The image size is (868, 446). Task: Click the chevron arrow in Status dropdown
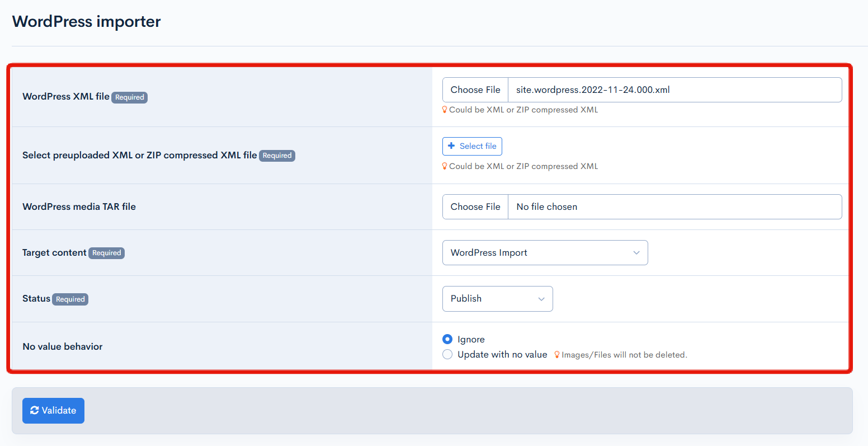(541, 299)
